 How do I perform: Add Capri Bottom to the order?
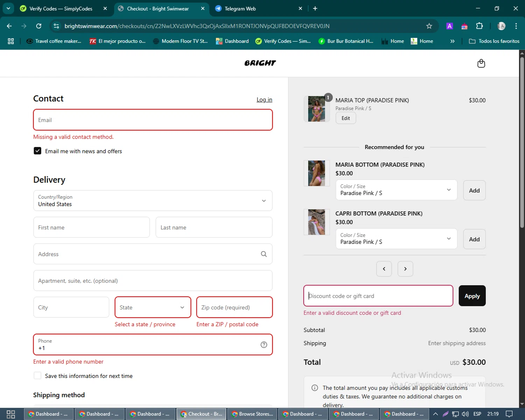click(x=474, y=239)
